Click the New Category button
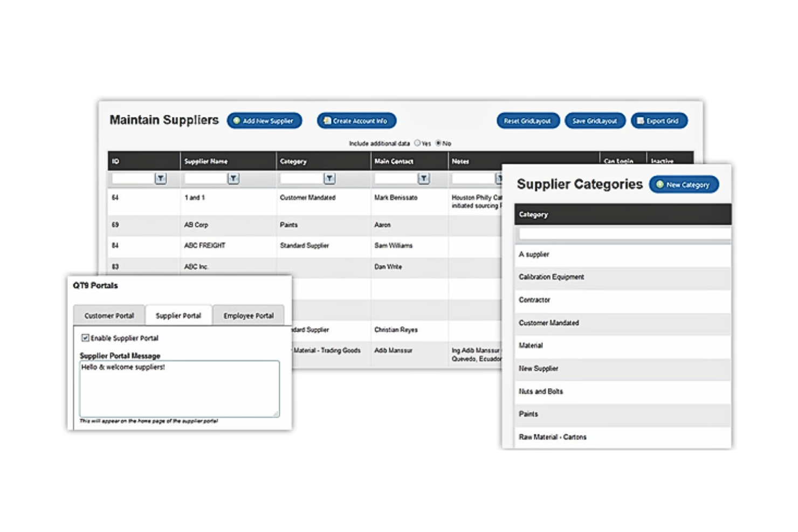This screenshot has height=532, width=798. tap(684, 184)
